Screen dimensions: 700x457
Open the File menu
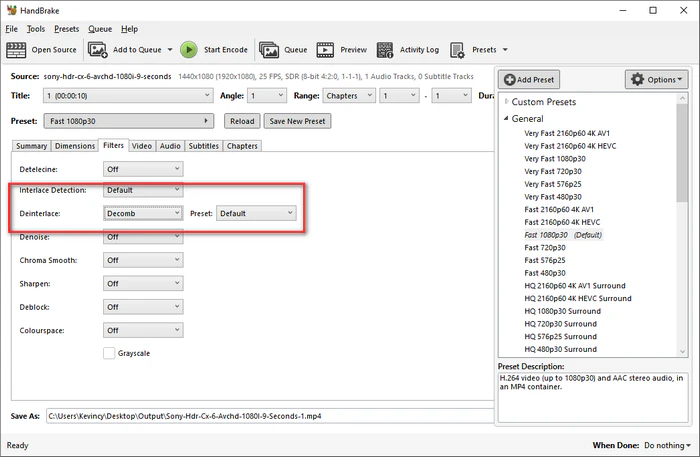[12, 29]
